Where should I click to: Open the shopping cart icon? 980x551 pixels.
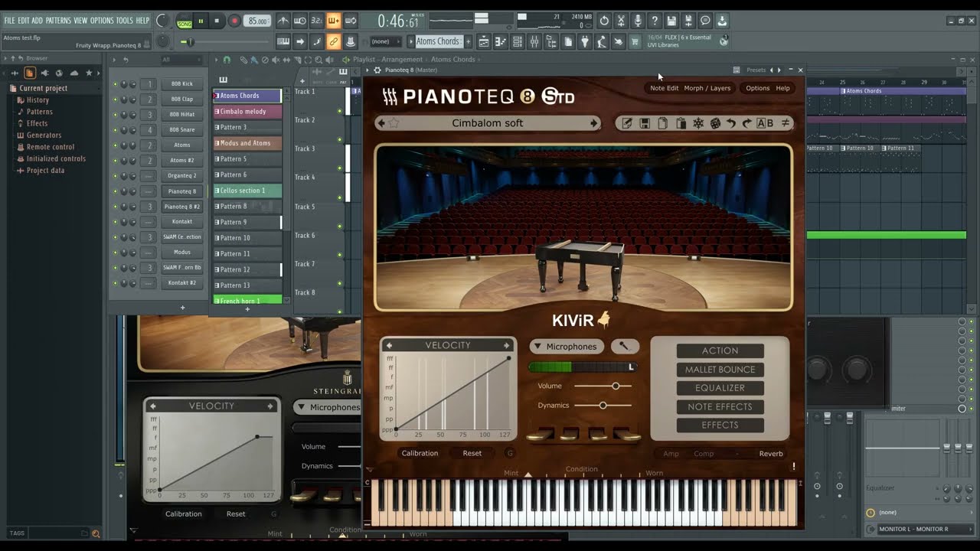click(x=634, y=41)
